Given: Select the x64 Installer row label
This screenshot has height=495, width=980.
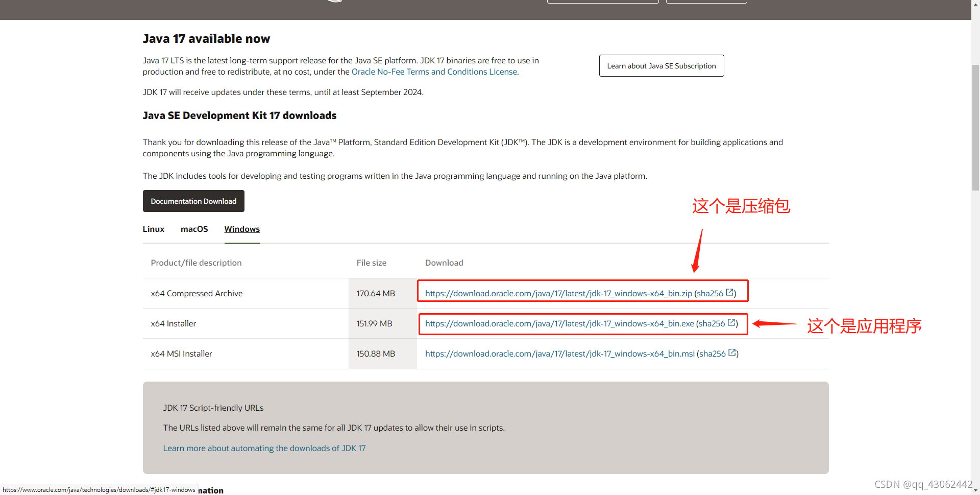Looking at the screenshot, I should click(173, 324).
